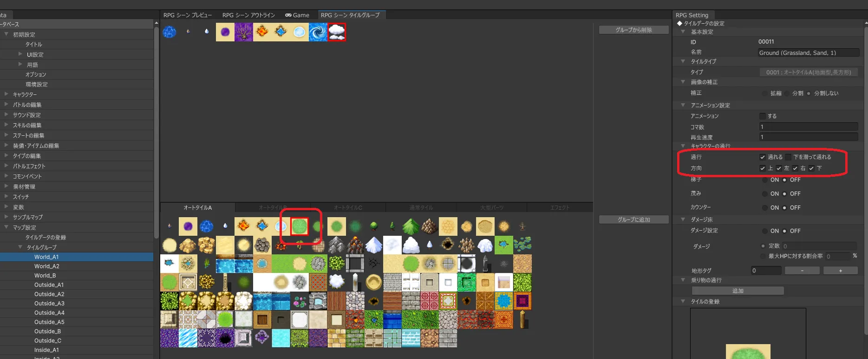Choose the large green pine forest tile
The height and width of the screenshot is (359, 868).
point(411,226)
